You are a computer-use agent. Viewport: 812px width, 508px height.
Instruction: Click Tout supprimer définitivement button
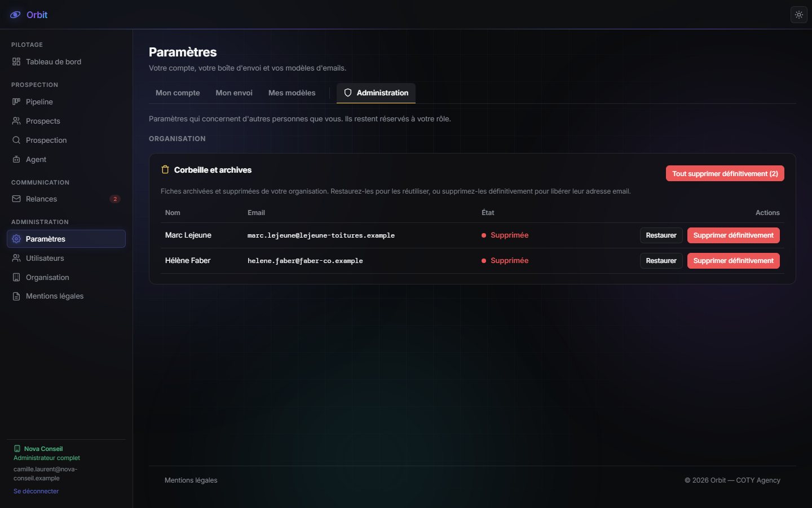click(725, 173)
